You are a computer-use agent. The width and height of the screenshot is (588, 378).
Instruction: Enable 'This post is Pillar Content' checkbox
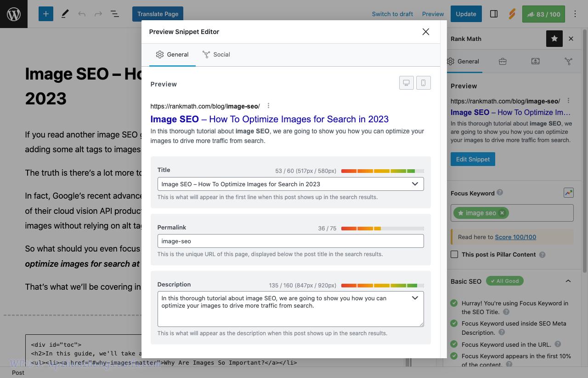(x=454, y=254)
